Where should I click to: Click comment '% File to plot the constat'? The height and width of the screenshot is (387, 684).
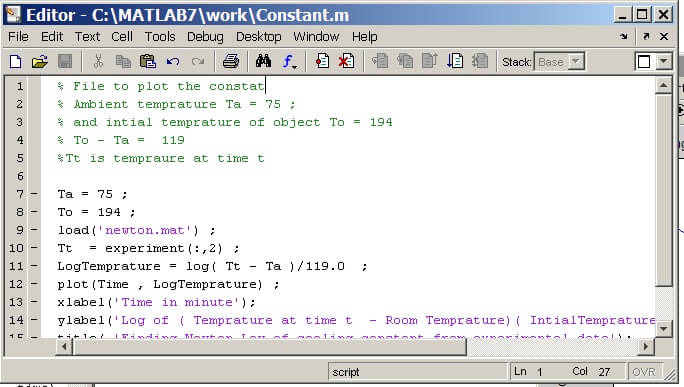click(x=161, y=86)
